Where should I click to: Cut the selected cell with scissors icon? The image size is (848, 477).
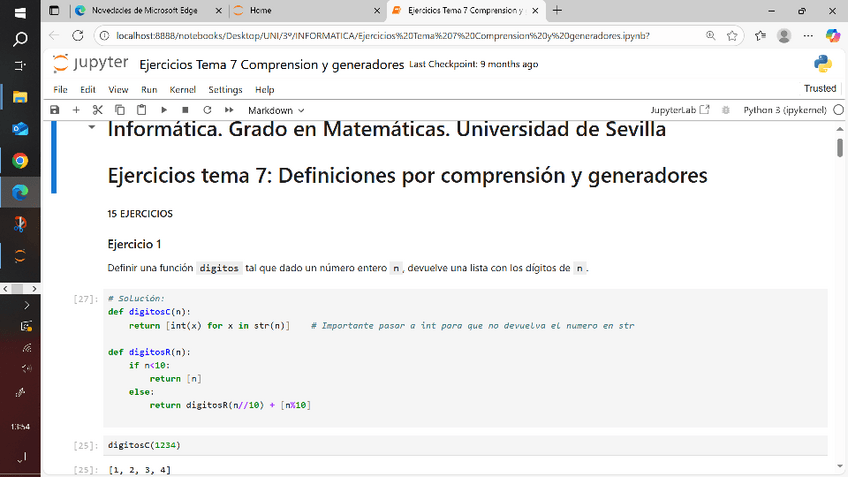tap(98, 110)
